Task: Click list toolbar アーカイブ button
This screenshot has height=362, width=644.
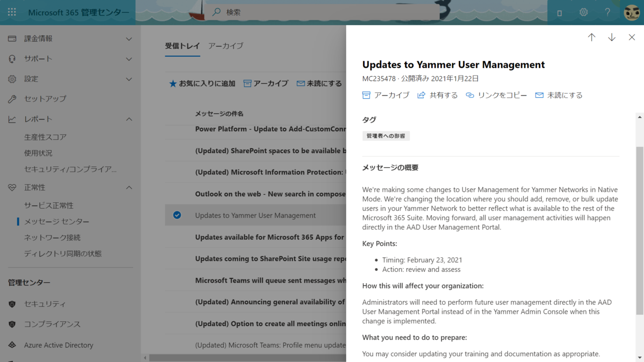Action: (x=266, y=84)
